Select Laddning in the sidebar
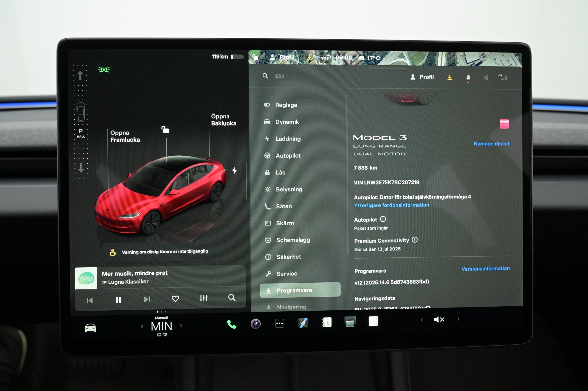The height and width of the screenshot is (391, 588). click(x=282, y=139)
